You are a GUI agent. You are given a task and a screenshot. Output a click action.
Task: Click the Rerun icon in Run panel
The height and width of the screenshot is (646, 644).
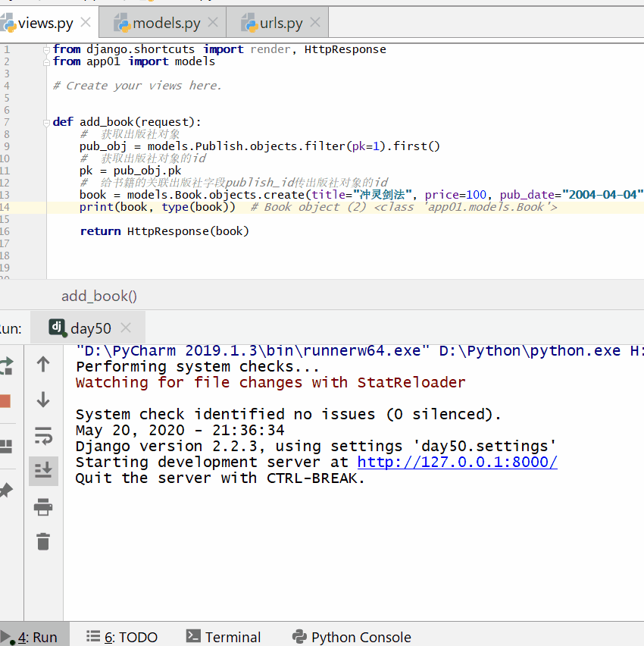point(5,365)
